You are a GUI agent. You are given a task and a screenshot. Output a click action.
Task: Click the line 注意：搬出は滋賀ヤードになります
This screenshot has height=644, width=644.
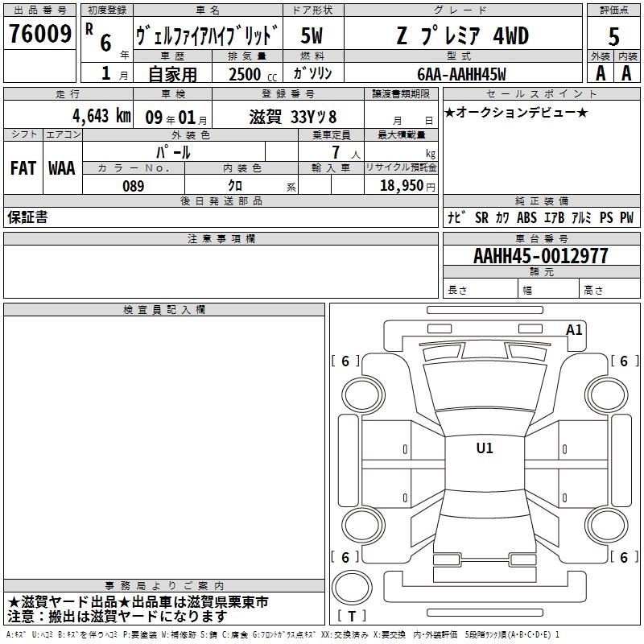point(118,617)
